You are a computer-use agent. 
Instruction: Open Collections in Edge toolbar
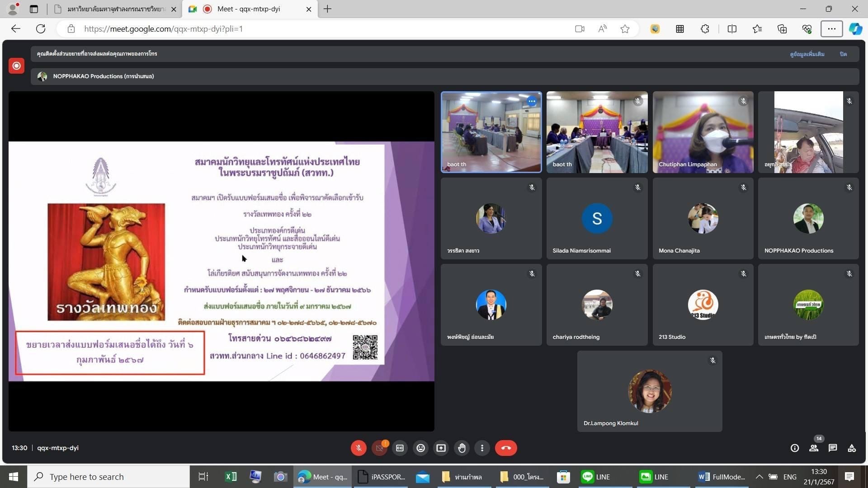(x=782, y=29)
